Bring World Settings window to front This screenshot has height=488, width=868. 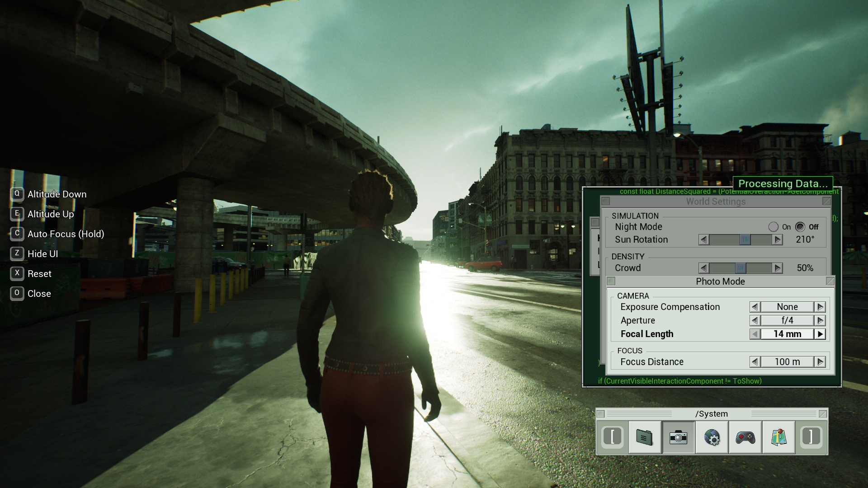click(x=715, y=202)
